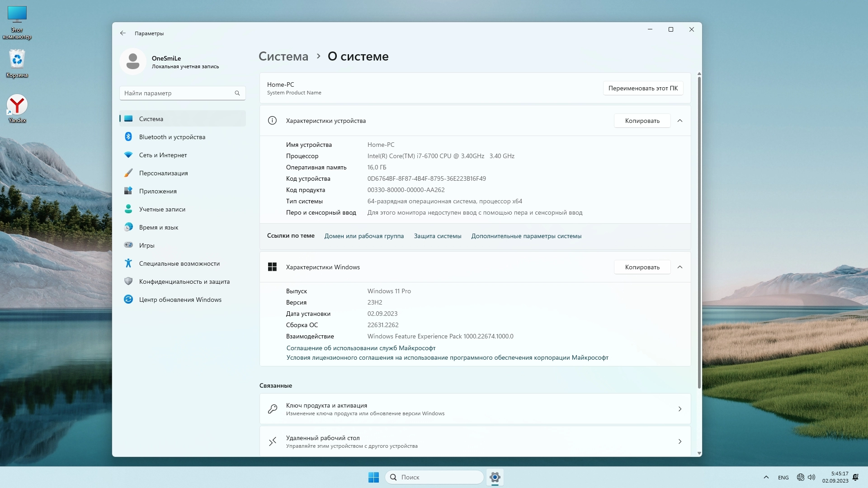Collapse the device specifications section
Viewport: 868px width, 488px height.
679,121
